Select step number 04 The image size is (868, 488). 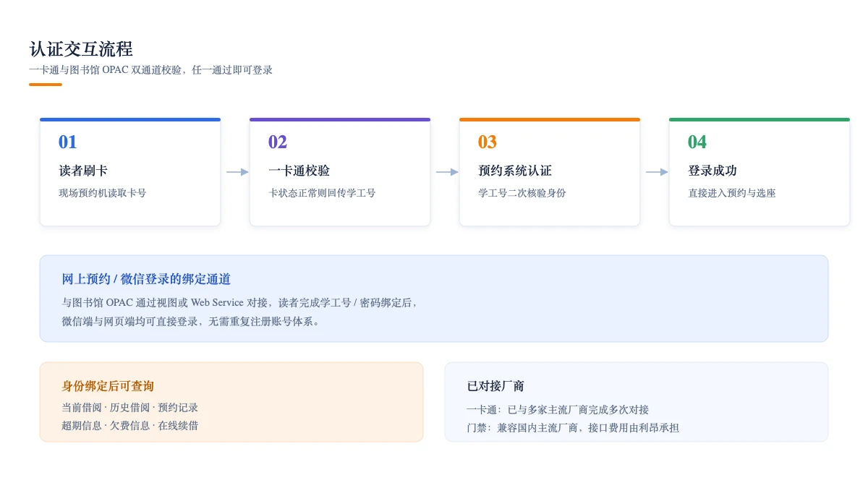697,142
